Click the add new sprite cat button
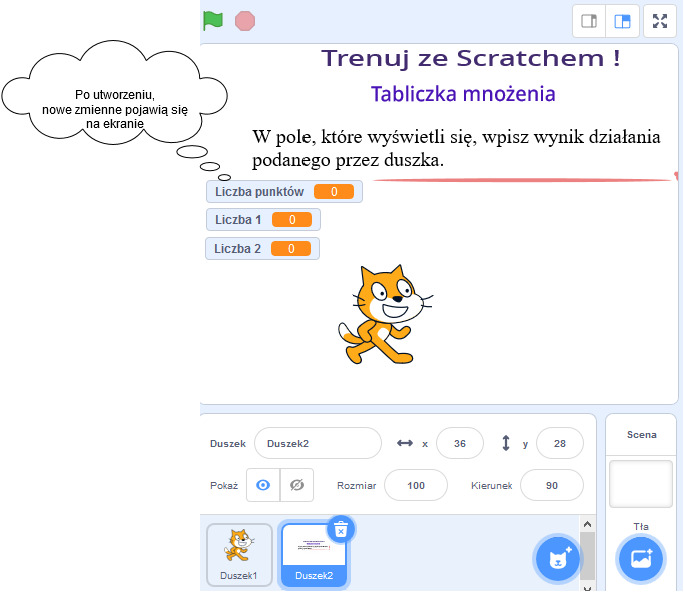This screenshot has width=684, height=592. coord(557,559)
